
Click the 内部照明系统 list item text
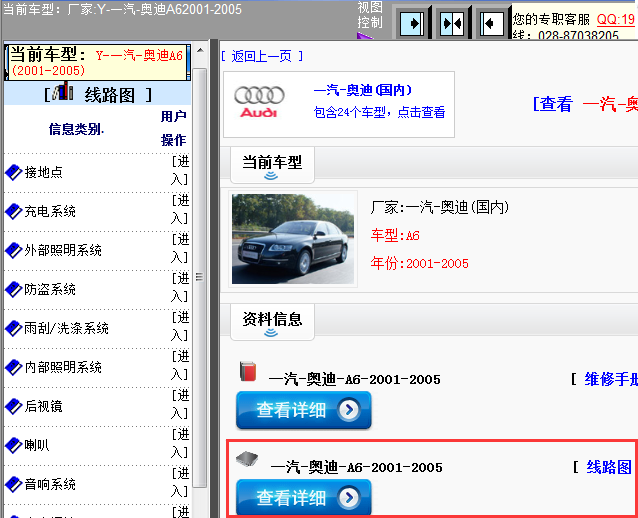[x=63, y=367]
